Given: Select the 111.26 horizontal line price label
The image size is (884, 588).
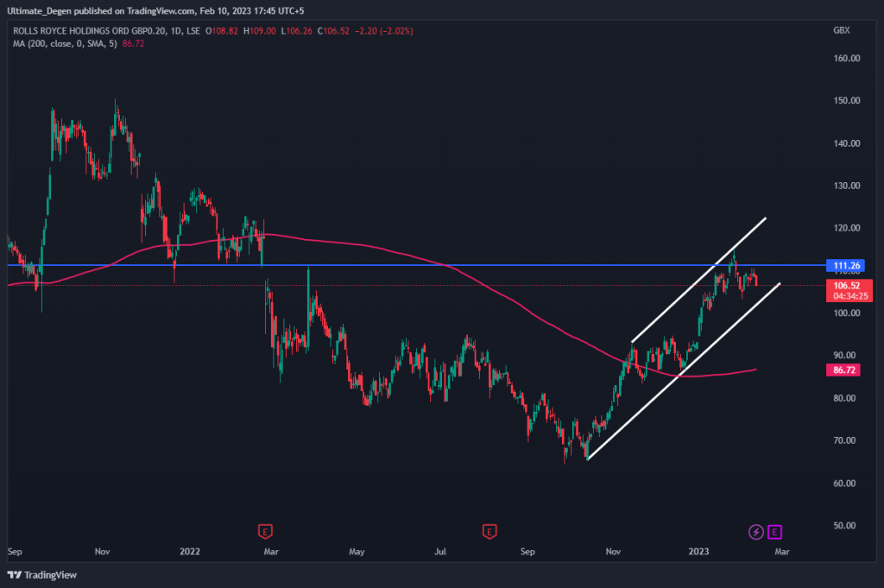Looking at the screenshot, I should click(x=845, y=266).
